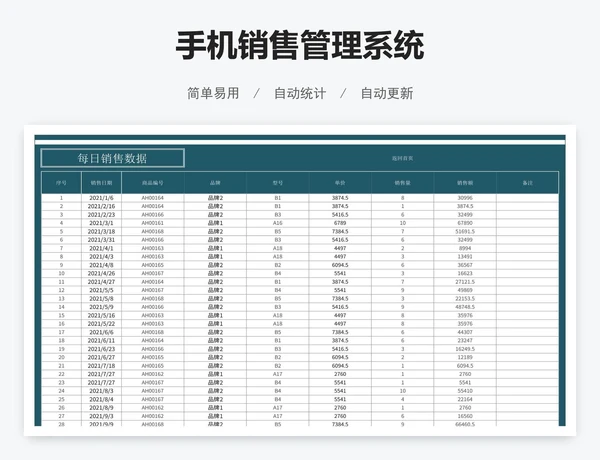The height and width of the screenshot is (460, 600).
Task: Select the date cell 2021/2/23
Action: [x=101, y=215]
